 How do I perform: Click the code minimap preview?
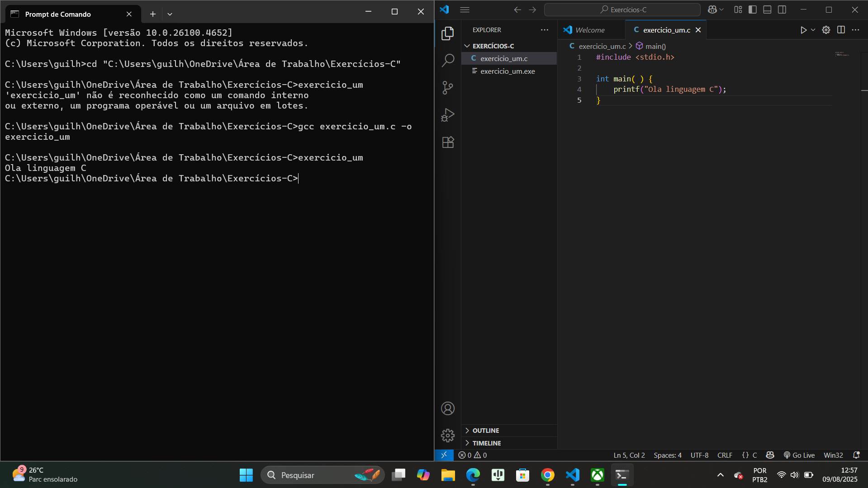[842, 54]
